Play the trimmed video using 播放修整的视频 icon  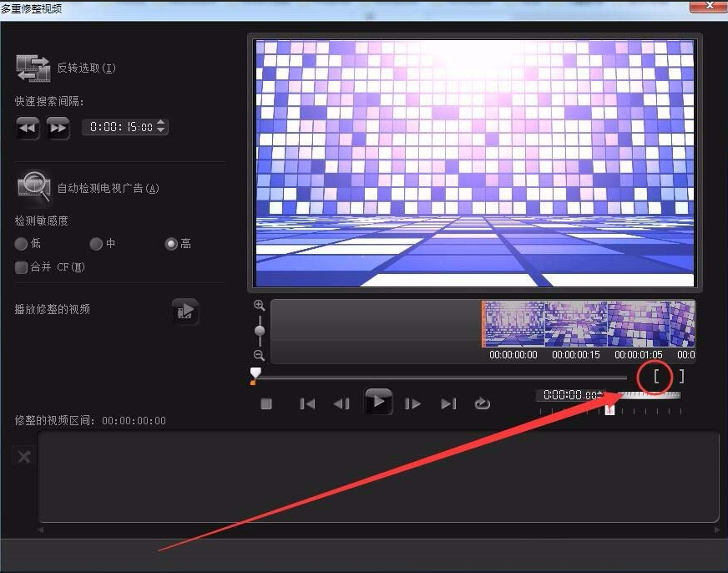tap(185, 311)
